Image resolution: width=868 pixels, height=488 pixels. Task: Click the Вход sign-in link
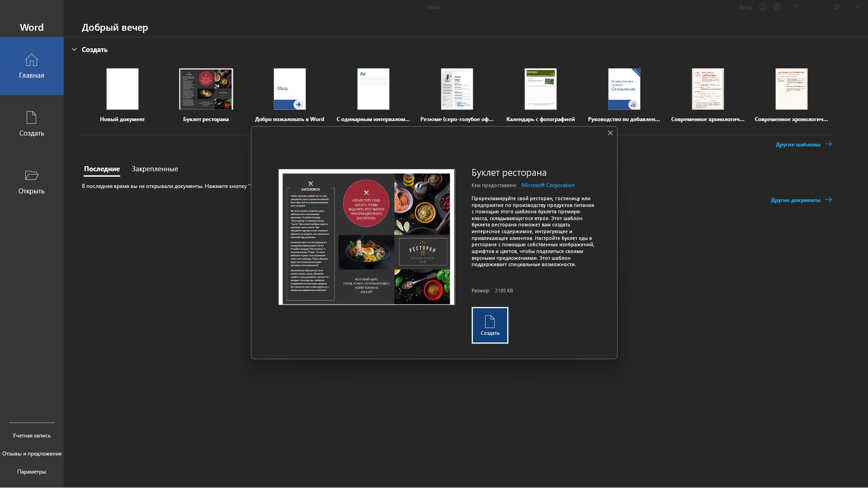click(x=745, y=7)
